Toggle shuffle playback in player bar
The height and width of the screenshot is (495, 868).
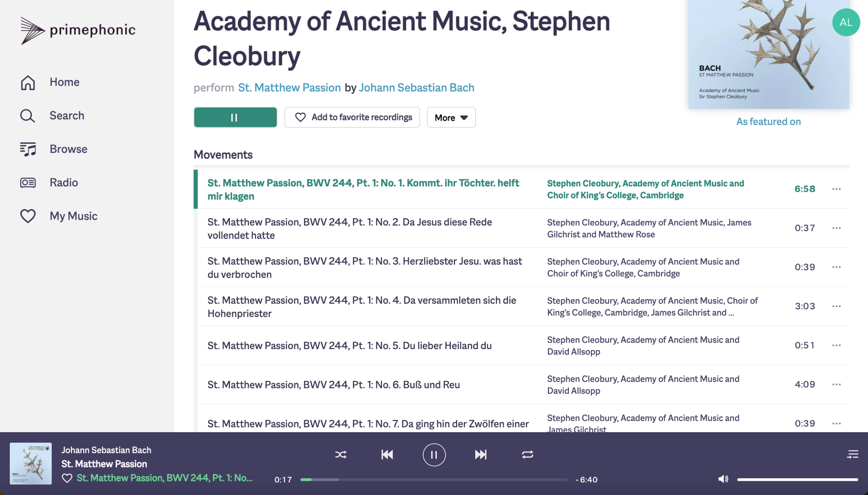pyautogui.click(x=341, y=455)
